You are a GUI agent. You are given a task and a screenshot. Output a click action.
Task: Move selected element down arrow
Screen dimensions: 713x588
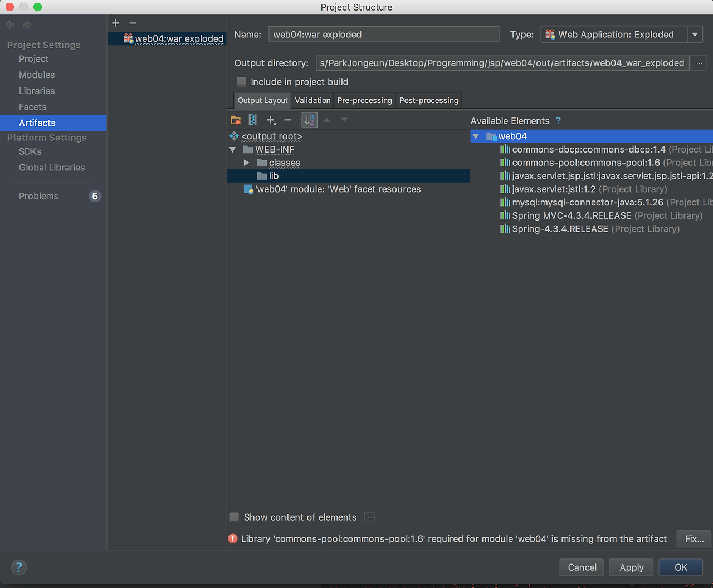tap(344, 120)
